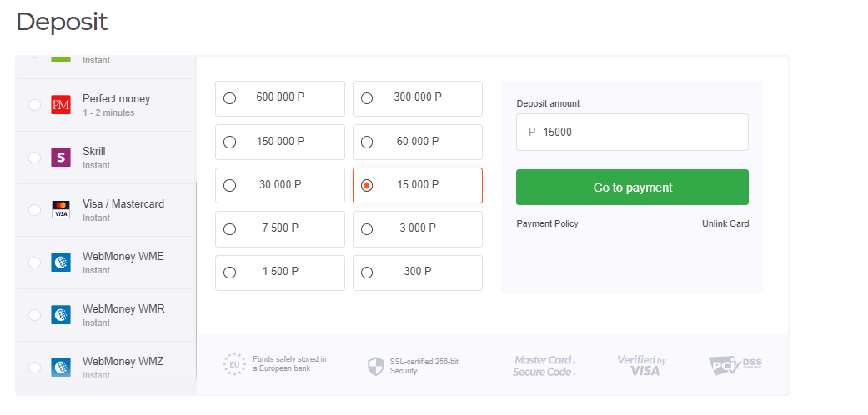Select the Skrill payment method radio button
The image size is (868, 415).
click(x=34, y=157)
